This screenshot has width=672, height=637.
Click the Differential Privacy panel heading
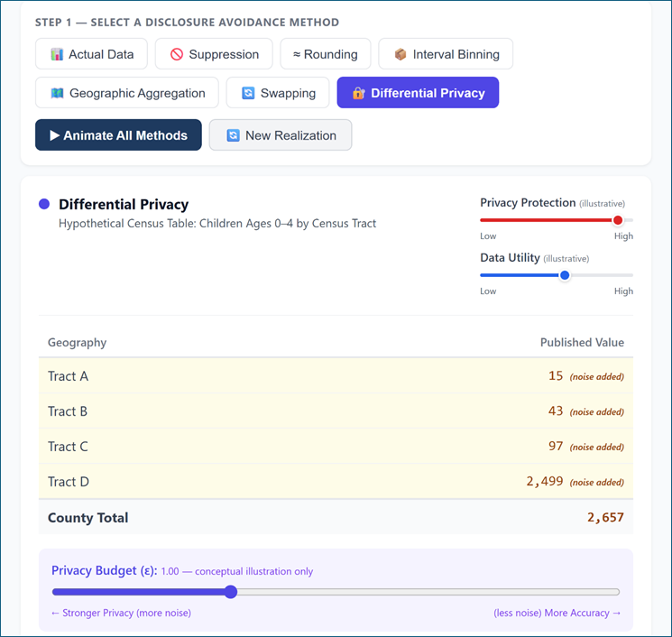click(124, 205)
